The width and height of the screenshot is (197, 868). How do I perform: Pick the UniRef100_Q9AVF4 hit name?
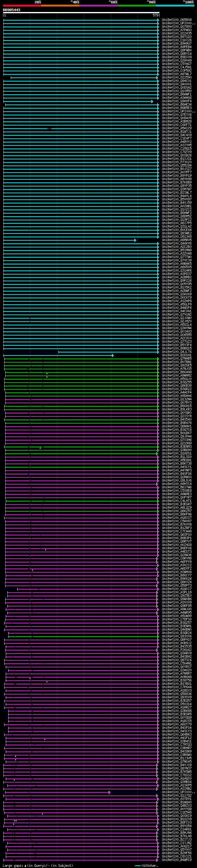click(177, 101)
